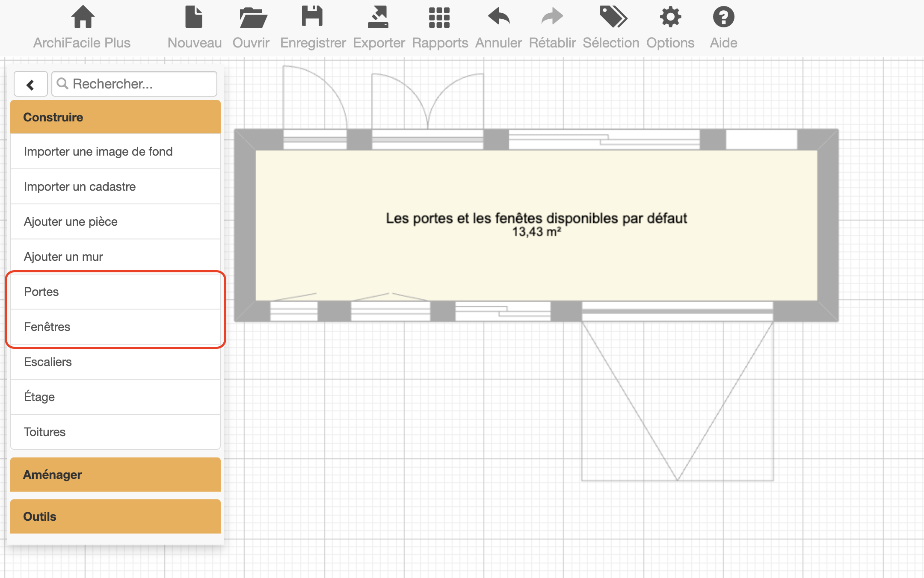Save the plan with Enregistrer
924x578 pixels.
click(313, 18)
